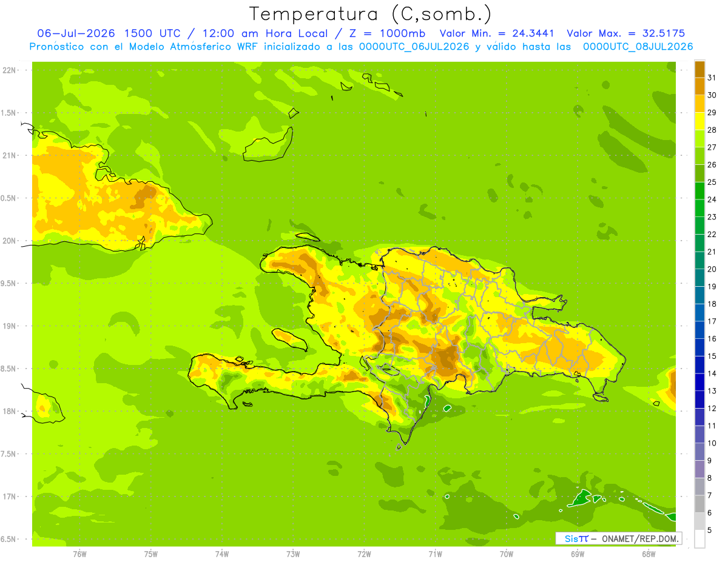Click the legend value "31"
Image resolution: width=728 pixels, height=562 pixels.
click(712, 78)
